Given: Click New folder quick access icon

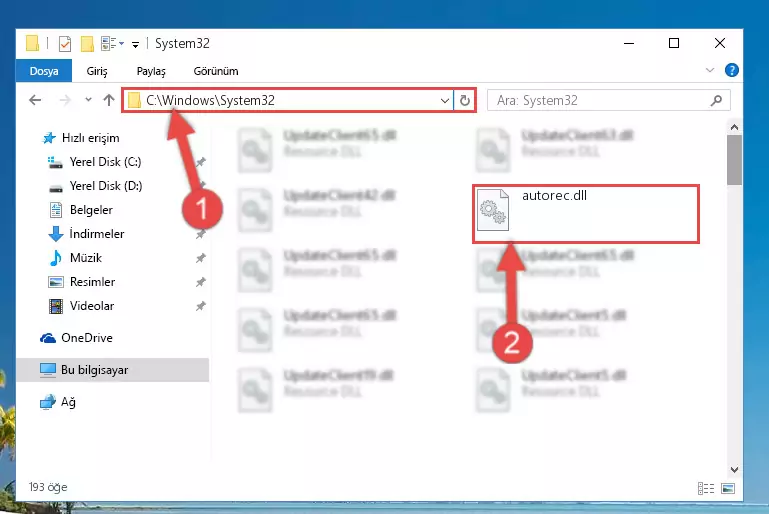Looking at the screenshot, I should pyautogui.click(x=87, y=44).
